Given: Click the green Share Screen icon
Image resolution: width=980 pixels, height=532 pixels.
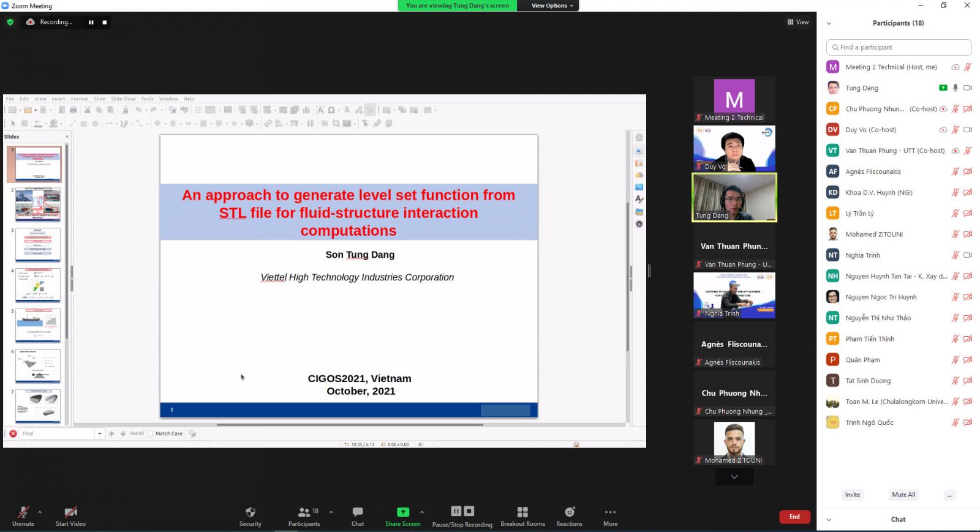Looking at the screenshot, I should tap(402, 512).
